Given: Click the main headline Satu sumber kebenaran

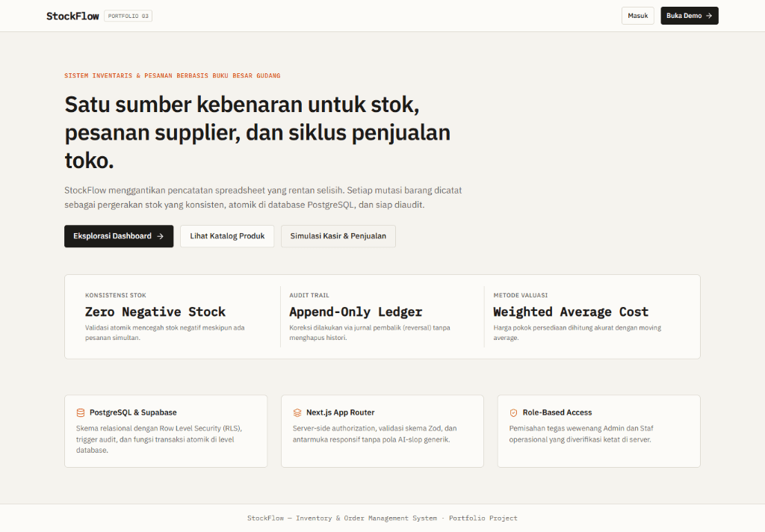Looking at the screenshot, I should point(258,132).
